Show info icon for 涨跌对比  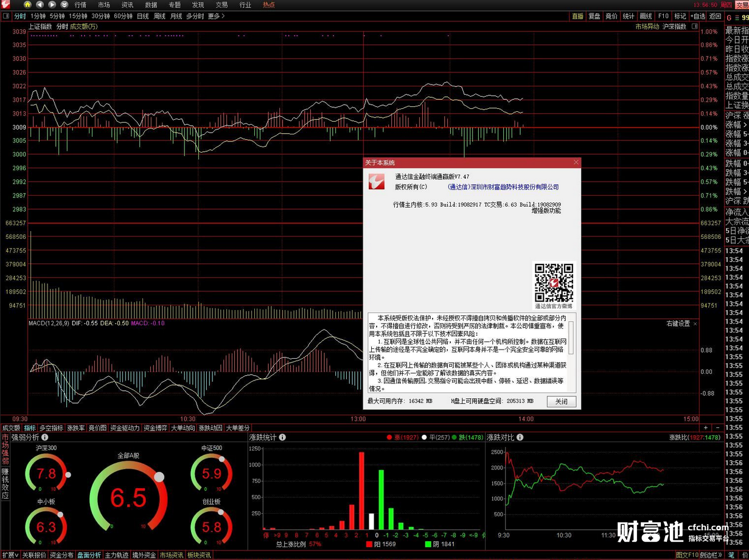(520, 437)
